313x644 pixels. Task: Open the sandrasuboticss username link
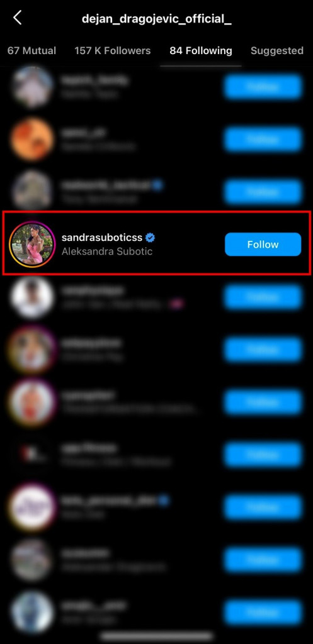point(101,237)
